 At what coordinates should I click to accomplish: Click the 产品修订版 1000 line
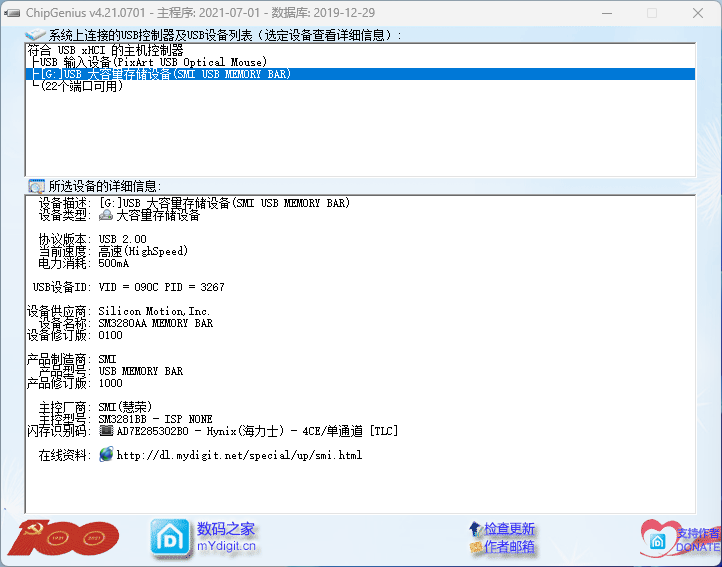(x=75, y=383)
